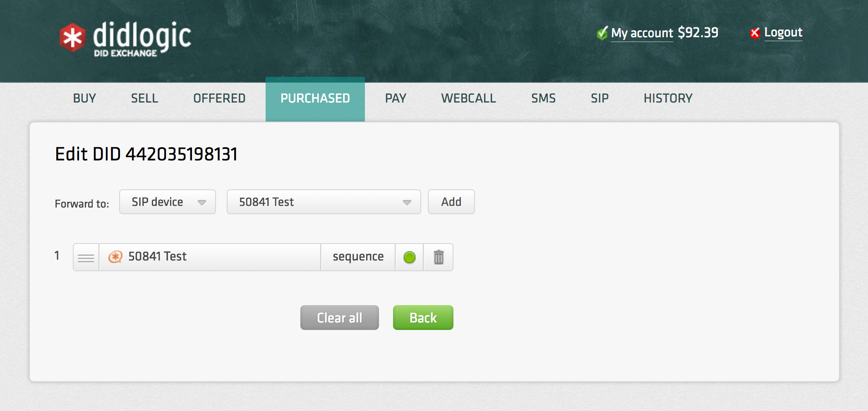Click the trash icon to delete forwarding entry
This screenshot has width=868, height=411.
439,256
